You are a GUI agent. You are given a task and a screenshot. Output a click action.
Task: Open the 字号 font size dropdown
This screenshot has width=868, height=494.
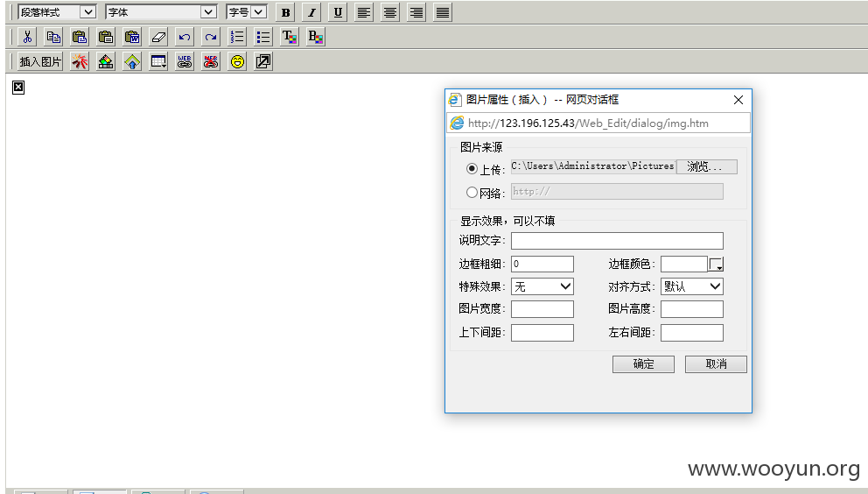coord(247,12)
